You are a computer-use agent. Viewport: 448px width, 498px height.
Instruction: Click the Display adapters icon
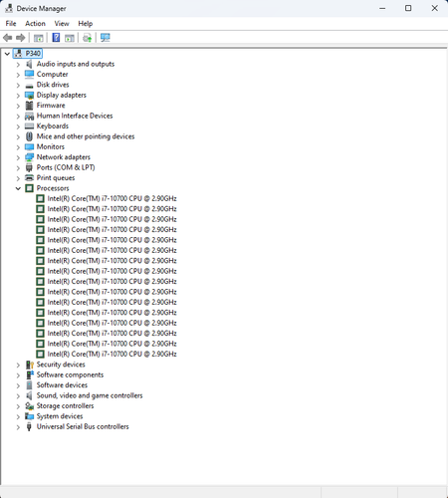[29, 96]
